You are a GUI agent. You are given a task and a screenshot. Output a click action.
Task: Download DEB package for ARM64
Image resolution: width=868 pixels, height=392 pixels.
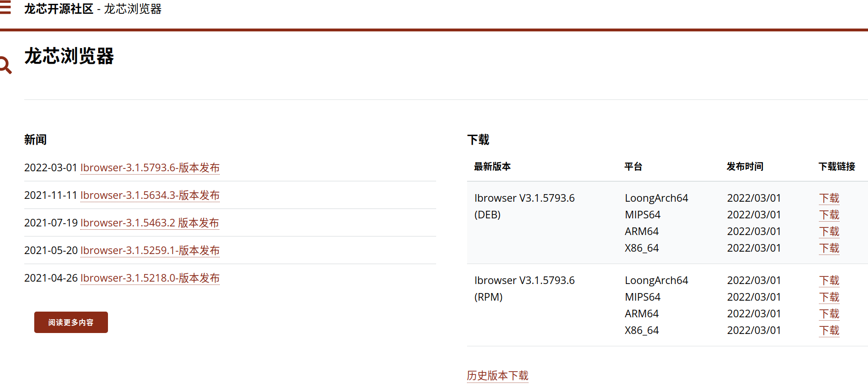click(829, 232)
